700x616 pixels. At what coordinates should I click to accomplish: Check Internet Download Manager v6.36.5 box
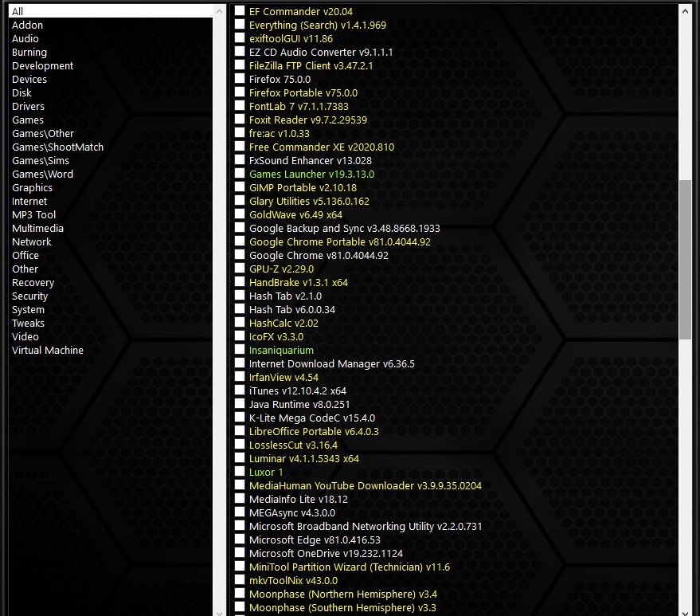(240, 363)
